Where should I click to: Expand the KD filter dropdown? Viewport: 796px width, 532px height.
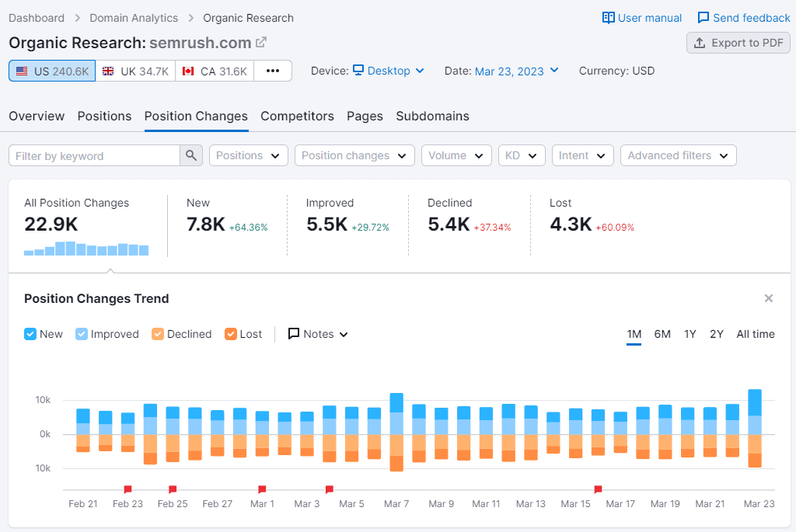point(522,155)
